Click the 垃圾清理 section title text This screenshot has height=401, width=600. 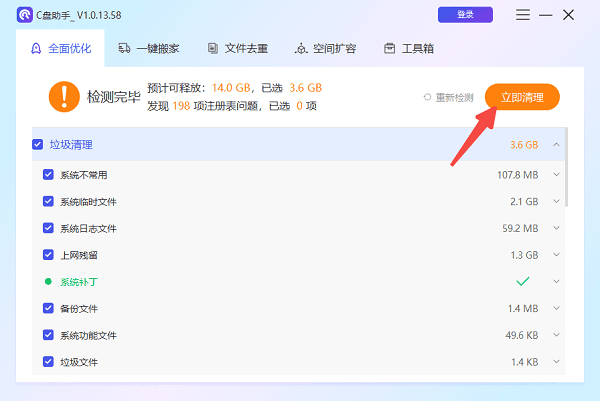71,145
